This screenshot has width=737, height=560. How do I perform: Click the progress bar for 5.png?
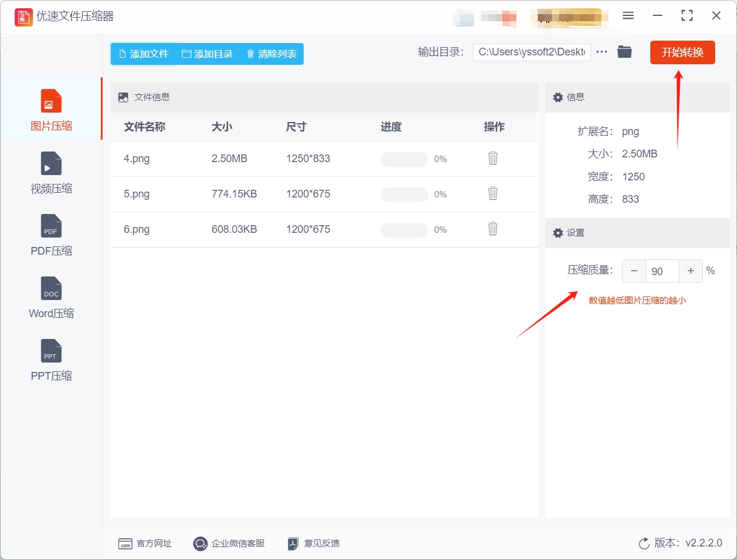click(404, 195)
